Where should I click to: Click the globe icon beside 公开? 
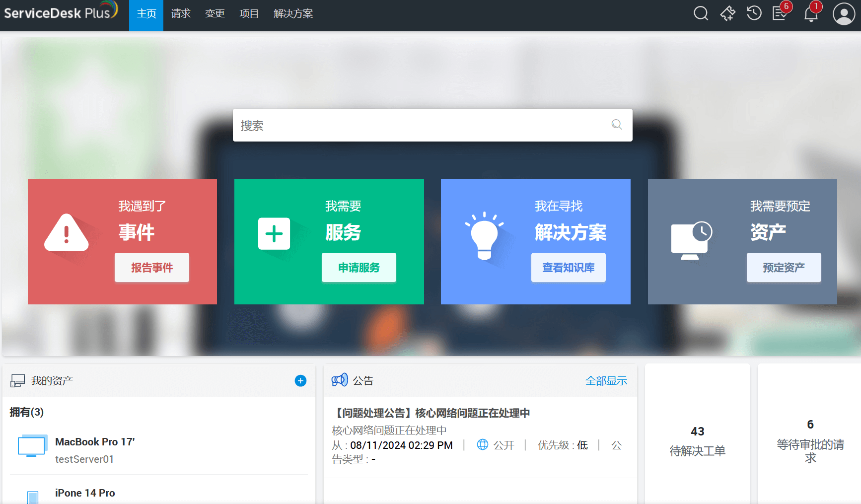(482, 445)
